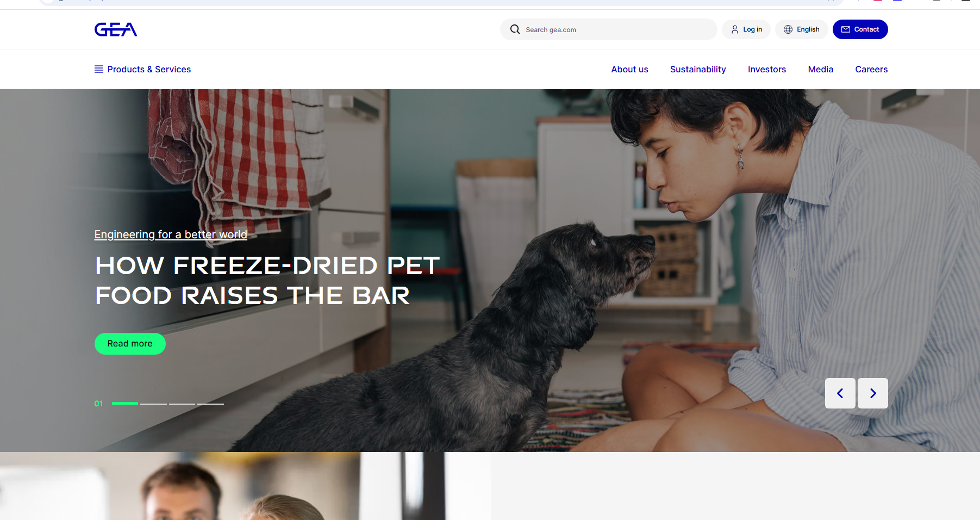This screenshot has width=980, height=520.
Task: Open the About us menu
Action: 629,69
